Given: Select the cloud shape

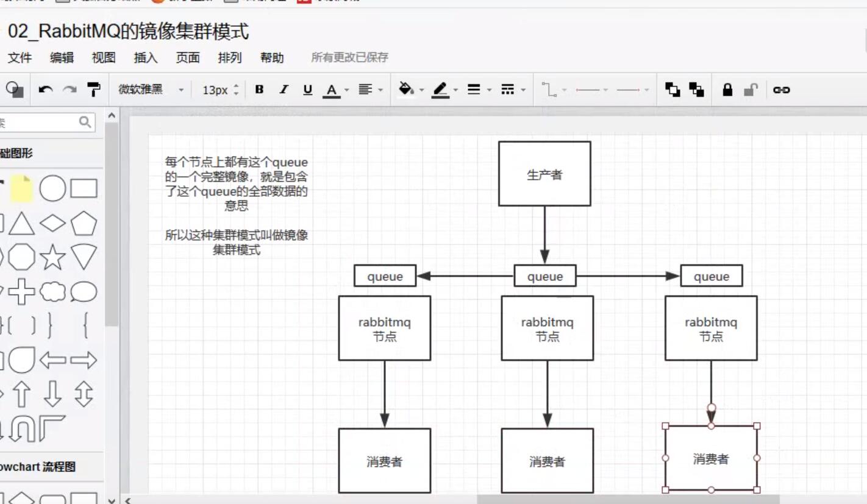Looking at the screenshot, I should (x=52, y=293).
